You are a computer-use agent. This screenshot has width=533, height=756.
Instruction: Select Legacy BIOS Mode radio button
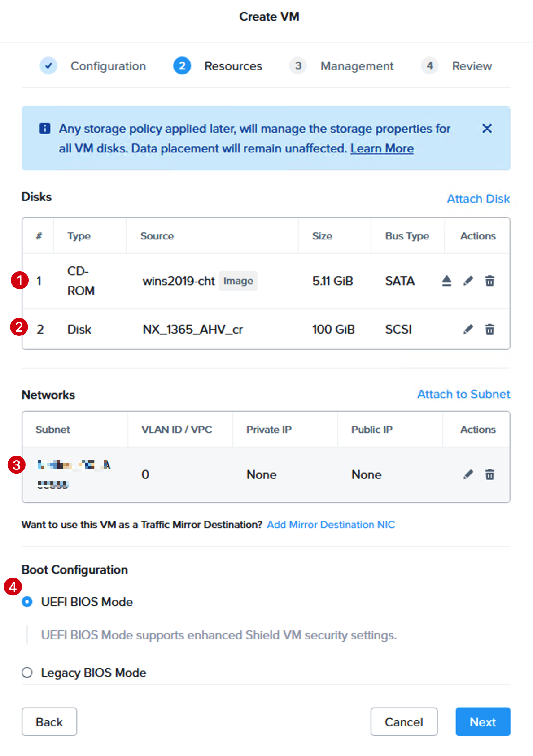pyautogui.click(x=27, y=673)
